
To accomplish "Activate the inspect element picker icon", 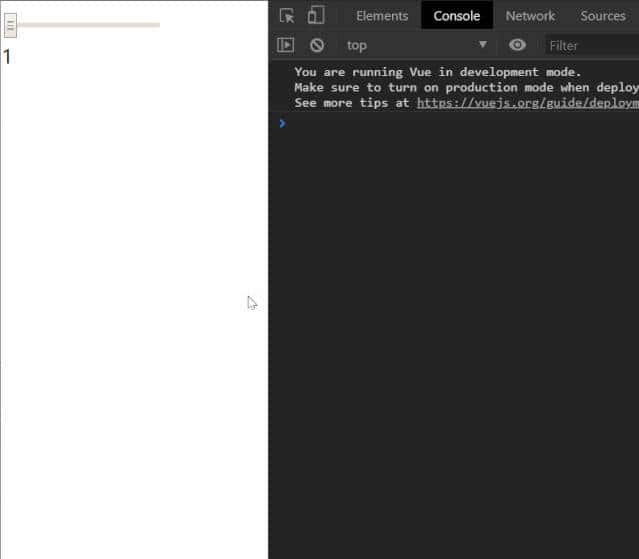I will click(x=287, y=15).
